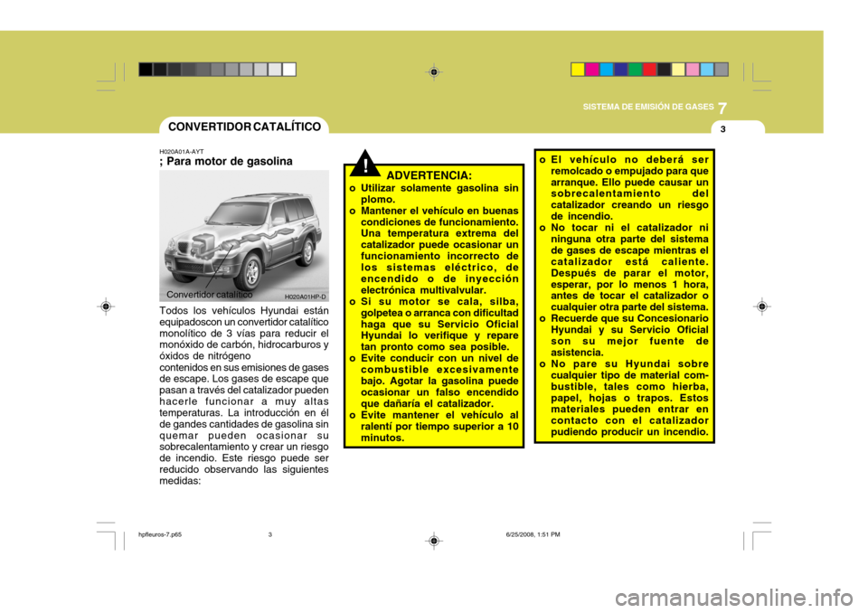The image size is (868, 613).
Task: Select the cyan swatch in the color bar
Action: (607, 70)
